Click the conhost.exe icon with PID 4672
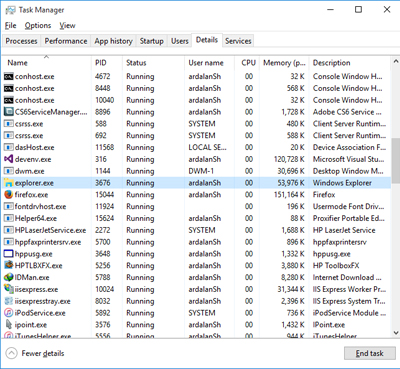This screenshot has height=369, width=400. click(8, 77)
